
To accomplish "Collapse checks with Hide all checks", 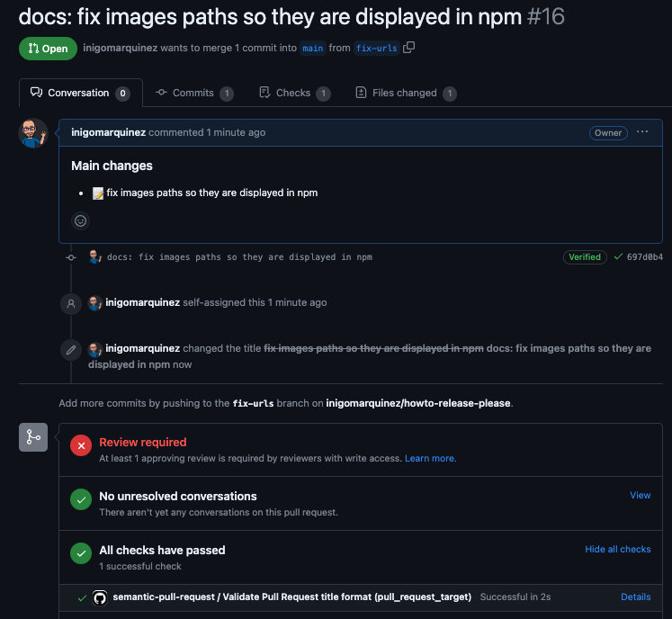I will 617,549.
